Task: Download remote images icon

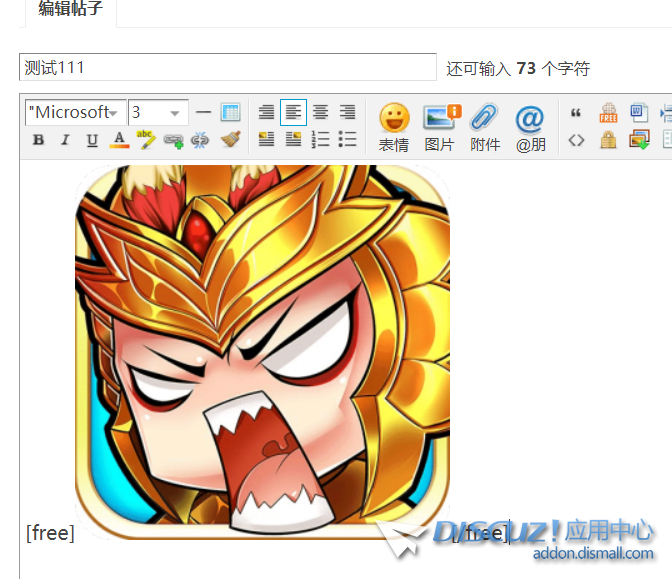Action: [639, 140]
